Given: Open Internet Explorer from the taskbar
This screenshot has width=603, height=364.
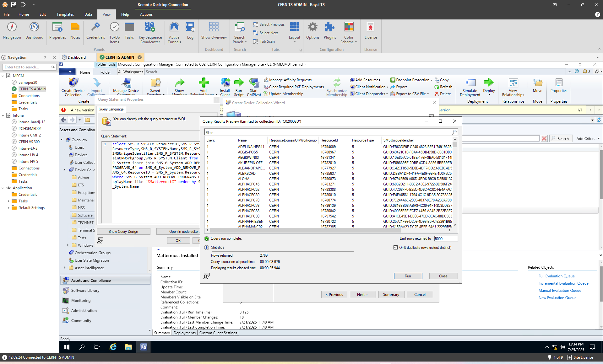Looking at the screenshot, I should tap(113, 347).
